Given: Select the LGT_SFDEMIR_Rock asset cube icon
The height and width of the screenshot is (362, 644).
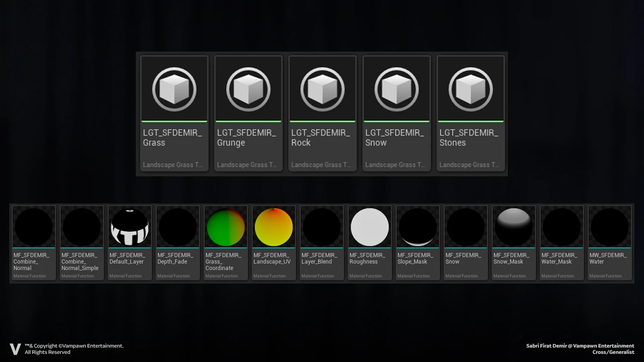Looking at the screenshot, I should pyautogui.click(x=322, y=89).
